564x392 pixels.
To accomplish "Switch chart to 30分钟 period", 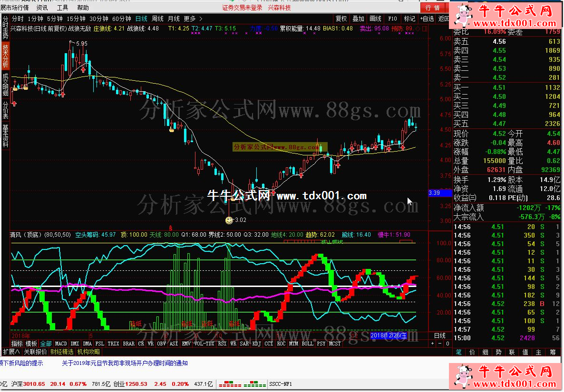I will tap(99, 19).
